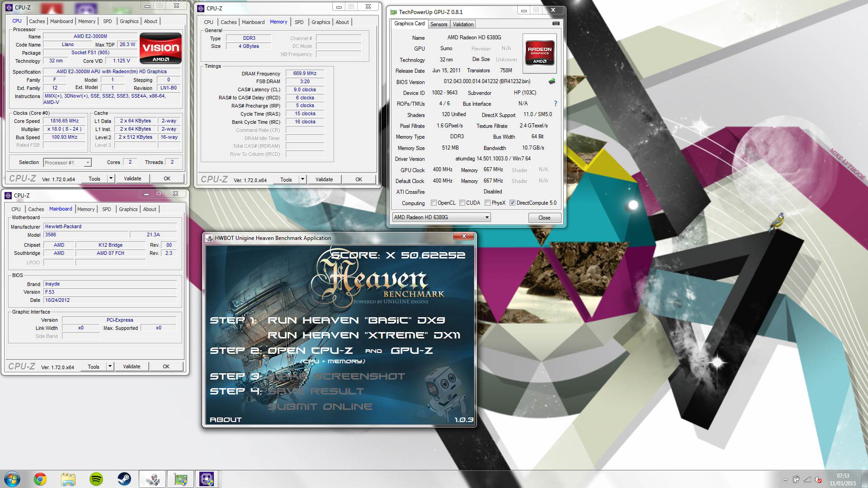
Task: Select the GPU-Z taskbar icon
Action: [180, 479]
